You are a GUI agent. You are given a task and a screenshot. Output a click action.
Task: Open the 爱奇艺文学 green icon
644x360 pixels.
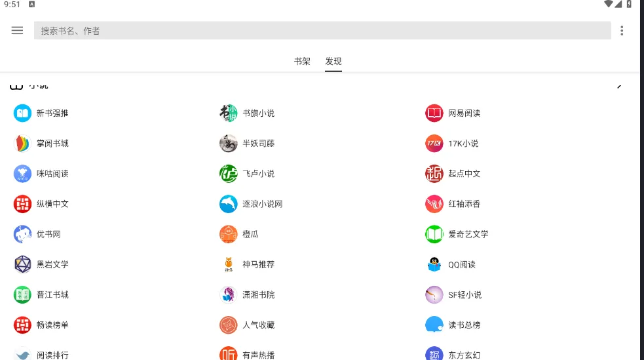click(x=434, y=234)
